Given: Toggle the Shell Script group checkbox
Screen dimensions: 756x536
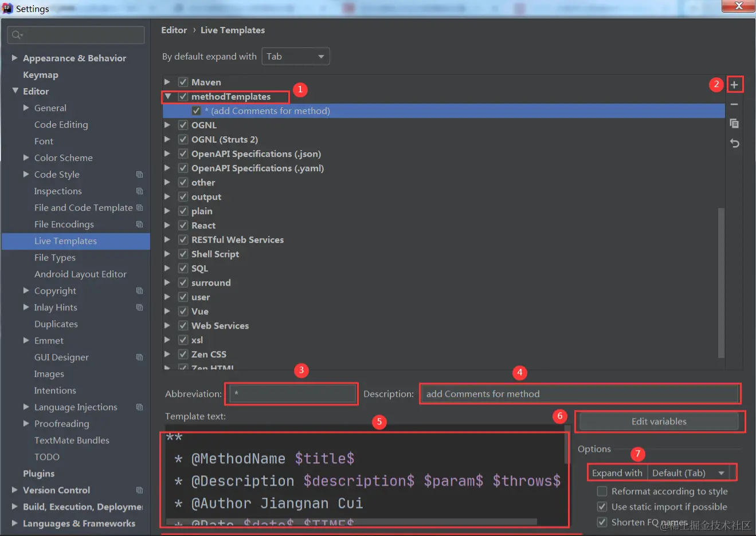Looking at the screenshot, I should (x=183, y=254).
